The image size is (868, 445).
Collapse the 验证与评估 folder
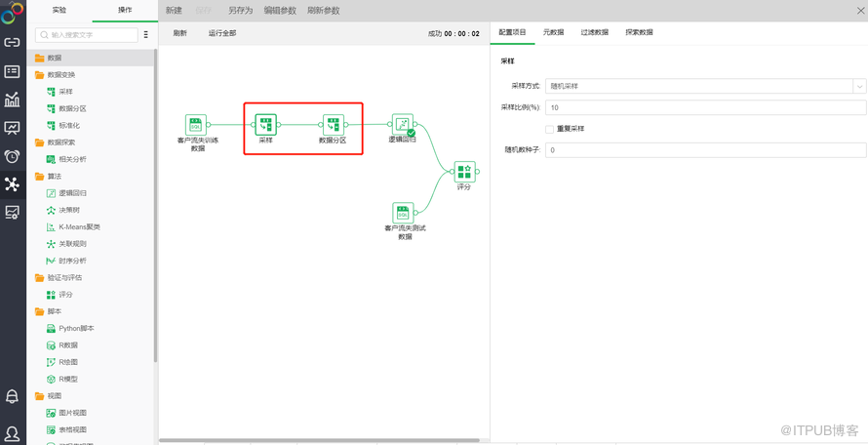39,278
